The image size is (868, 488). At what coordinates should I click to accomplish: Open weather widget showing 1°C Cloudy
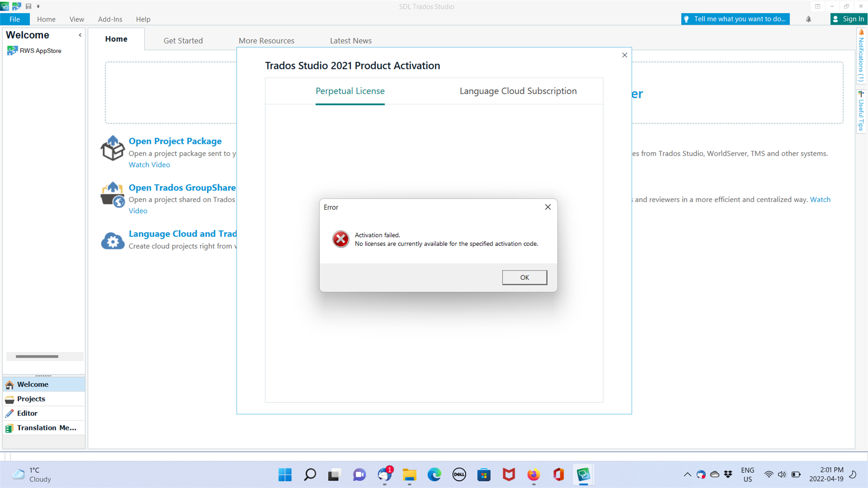click(x=32, y=475)
